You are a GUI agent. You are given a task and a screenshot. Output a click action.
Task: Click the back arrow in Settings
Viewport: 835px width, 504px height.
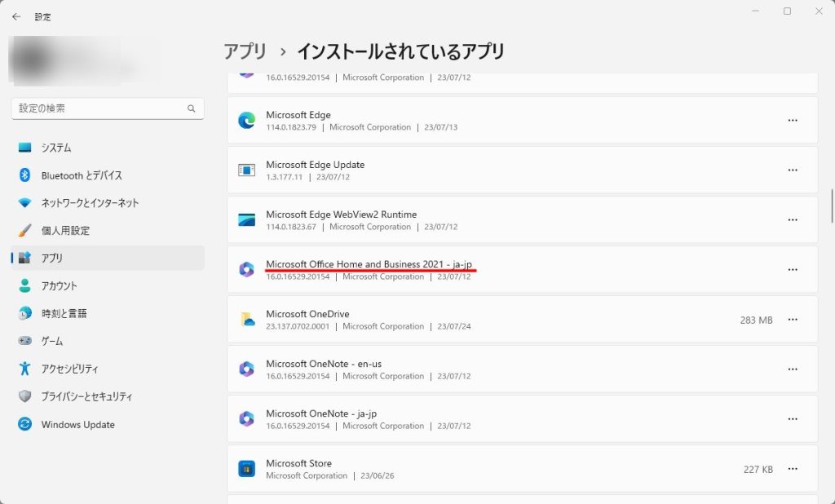(16, 17)
